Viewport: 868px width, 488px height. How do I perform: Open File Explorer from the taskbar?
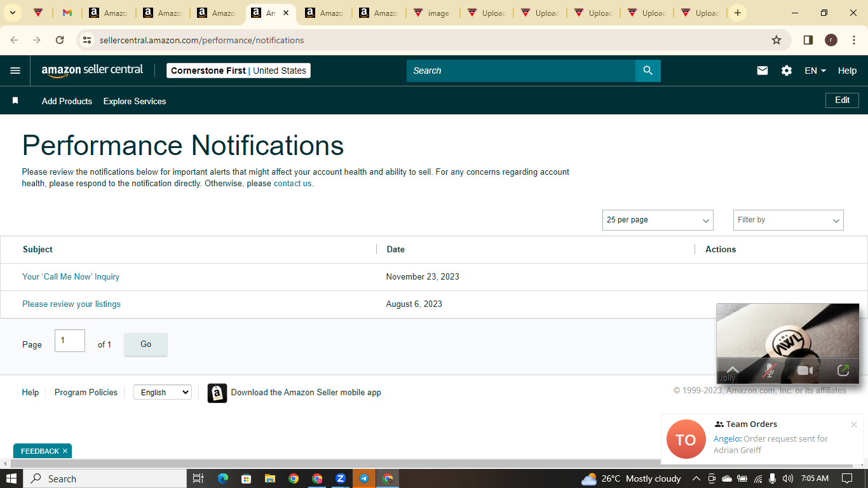pyautogui.click(x=269, y=478)
